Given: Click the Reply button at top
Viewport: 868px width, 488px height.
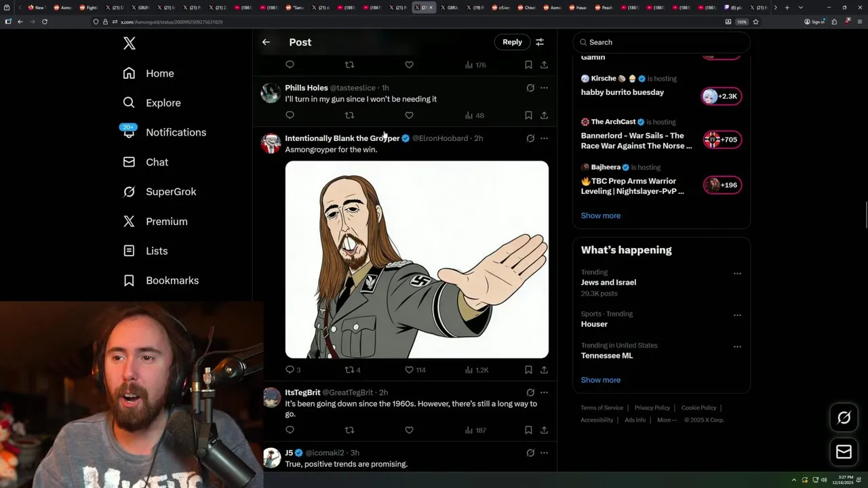Looking at the screenshot, I should 512,42.
